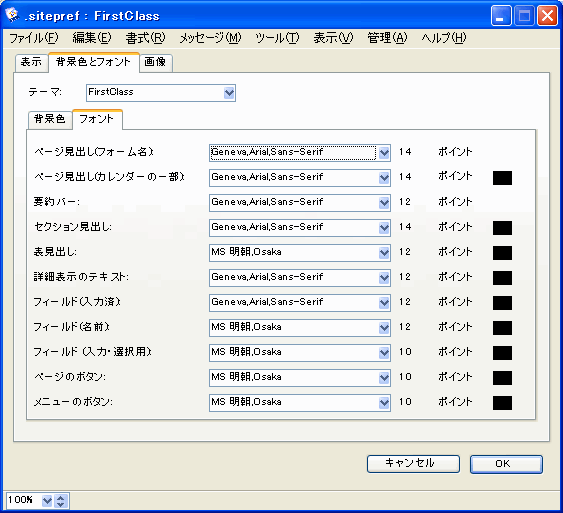Image resolution: width=563 pixels, height=513 pixels.
Task: Click the color swatch for 詳細表示のテキスト
Action: (x=502, y=278)
